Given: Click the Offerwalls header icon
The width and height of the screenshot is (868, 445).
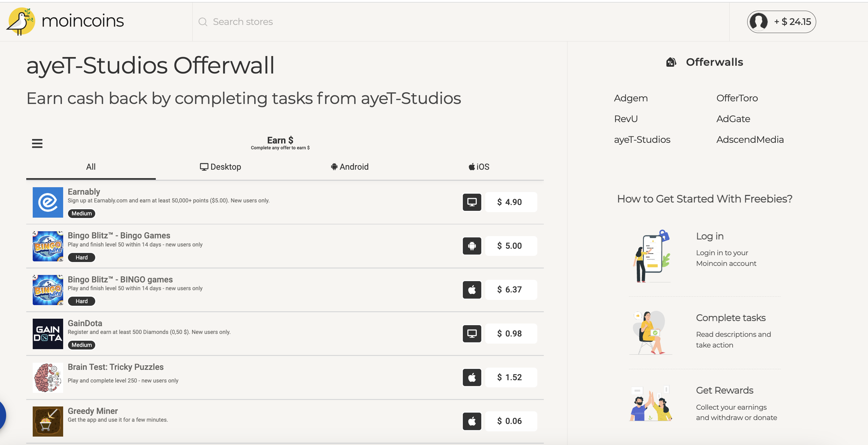Looking at the screenshot, I should tap(671, 62).
